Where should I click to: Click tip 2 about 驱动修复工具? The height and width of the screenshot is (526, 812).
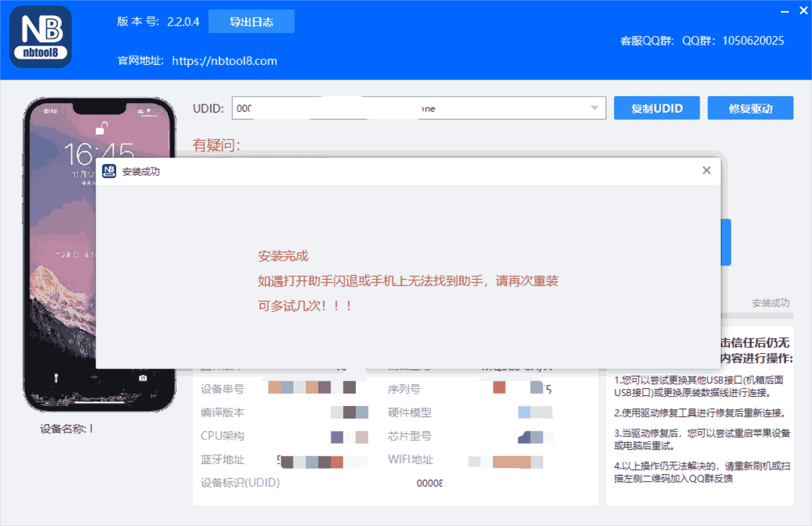coord(700,413)
